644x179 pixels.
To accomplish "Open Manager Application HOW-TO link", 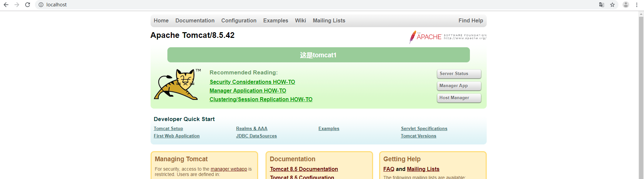I will (248, 91).
